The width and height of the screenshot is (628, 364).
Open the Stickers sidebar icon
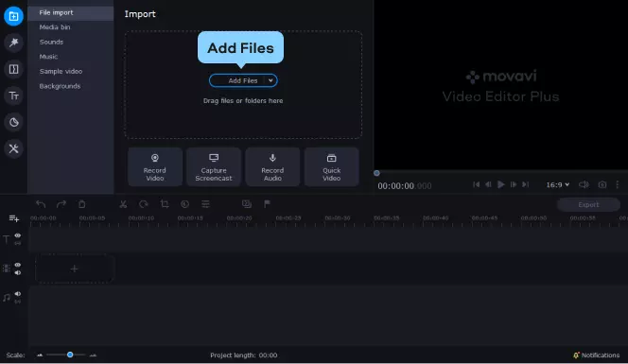[13, 122]
